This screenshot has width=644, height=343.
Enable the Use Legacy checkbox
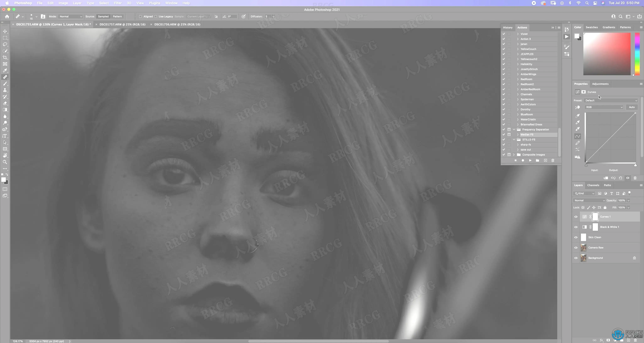coord(156,17)
